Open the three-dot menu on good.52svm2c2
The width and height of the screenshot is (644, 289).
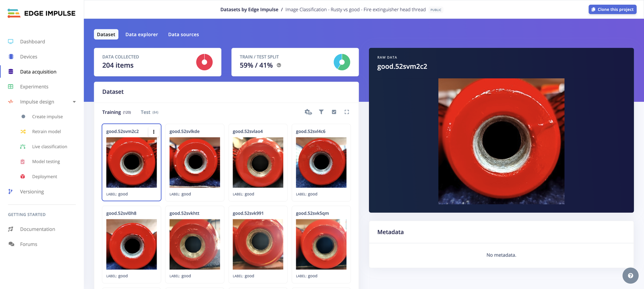(x=154, y=131)
